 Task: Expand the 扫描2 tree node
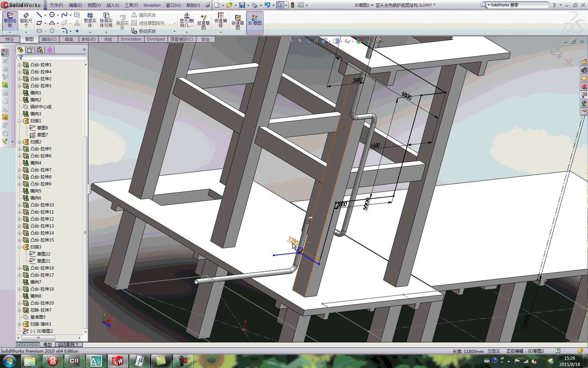point(20,142)
